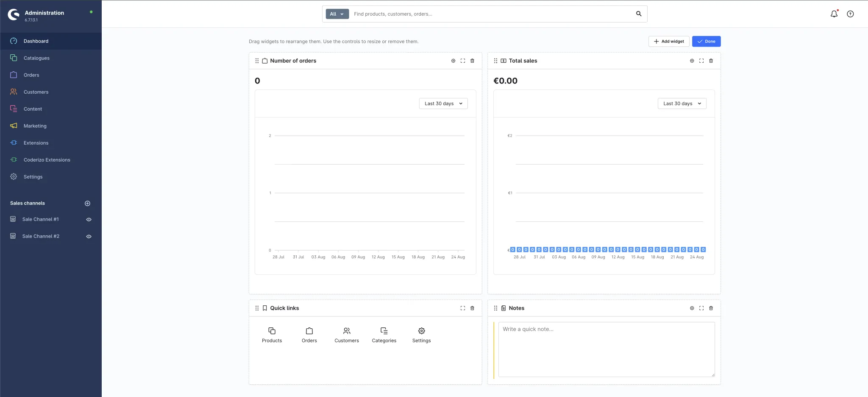Image resolution: width=868 pixels, height=397 pixels.
Task: Grab the Total sales drag handle
Action: (x=495, y=61)
